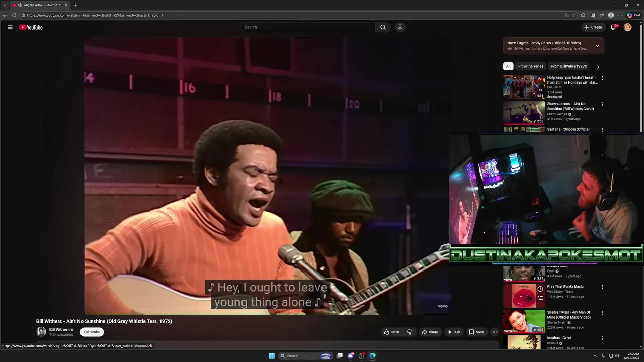Open a new browser tab
This screenshot has height=362, width=644.
75,5
